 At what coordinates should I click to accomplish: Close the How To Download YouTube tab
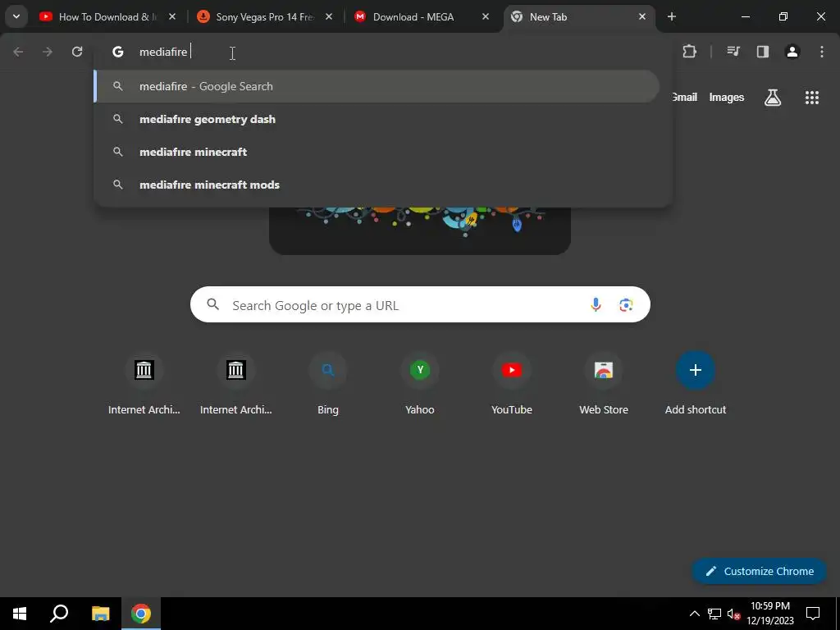172,17
